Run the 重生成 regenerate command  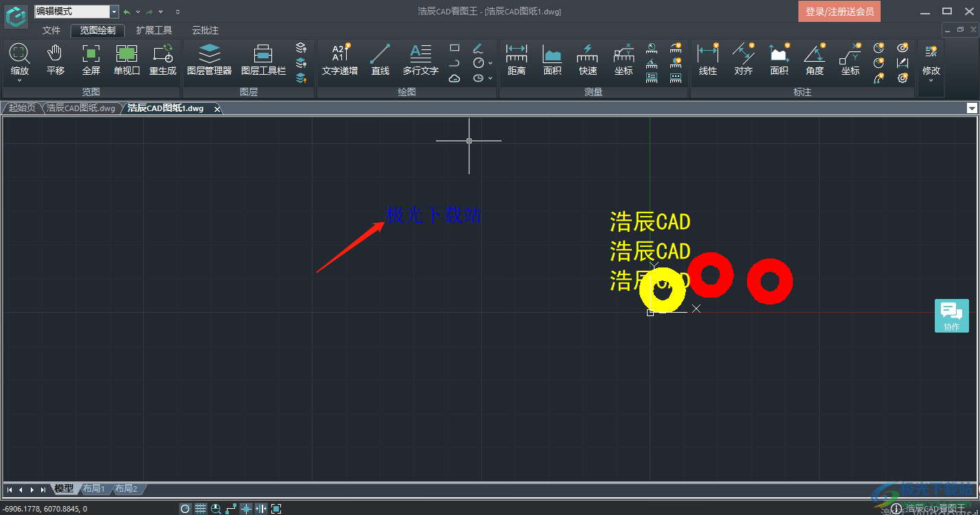(x=162, y=60)
